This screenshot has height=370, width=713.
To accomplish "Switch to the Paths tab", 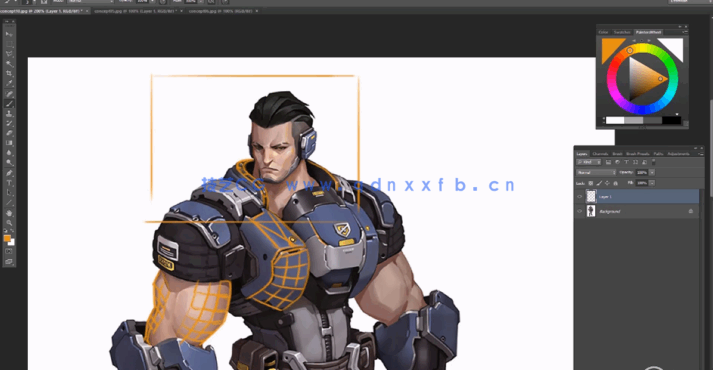I will tap(658, 154).
